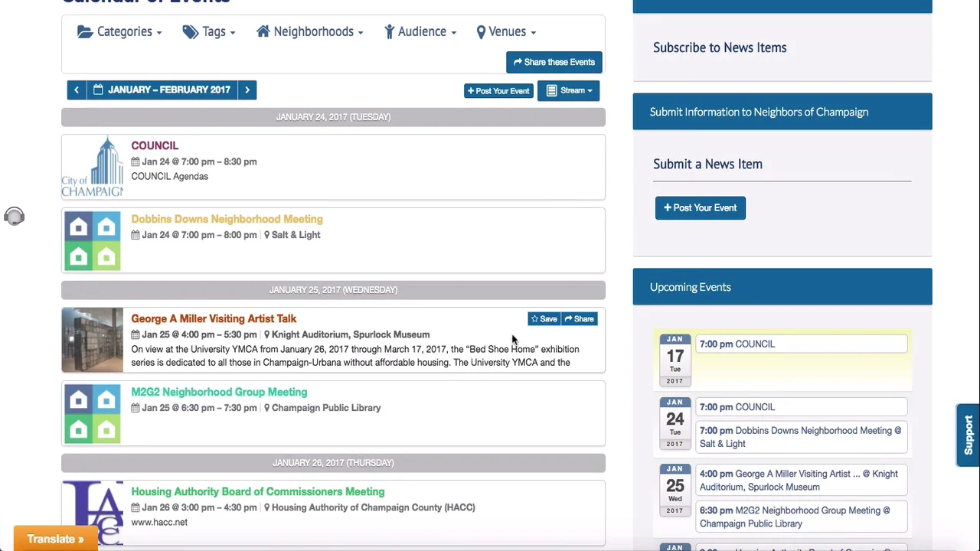
Task: Open 7:00 pm COUNCIL under Jan 24
Action: (801, 407)
